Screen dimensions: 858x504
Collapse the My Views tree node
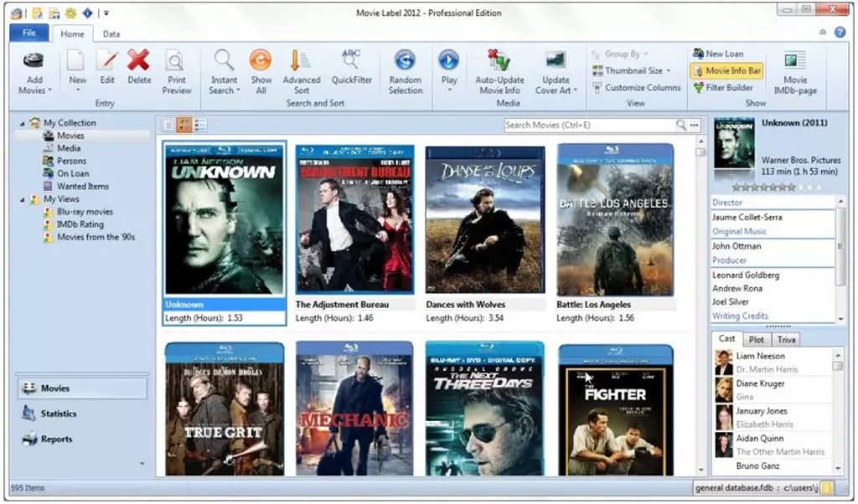point(23,200)
